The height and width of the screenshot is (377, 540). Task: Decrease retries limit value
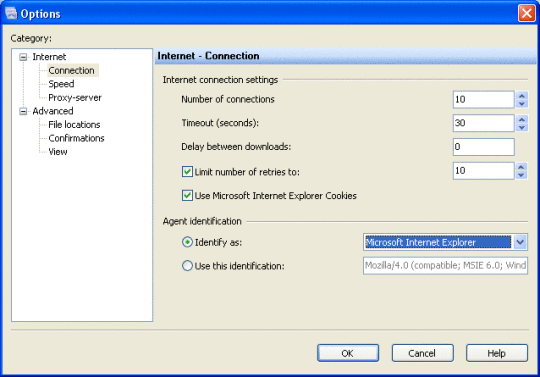521,175
